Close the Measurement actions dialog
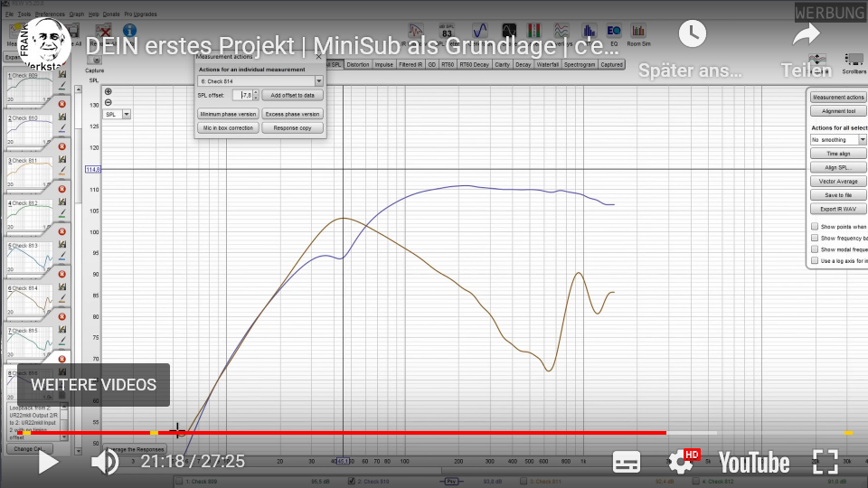The height and width of the screenshot is (488, 868). (318, 56)
